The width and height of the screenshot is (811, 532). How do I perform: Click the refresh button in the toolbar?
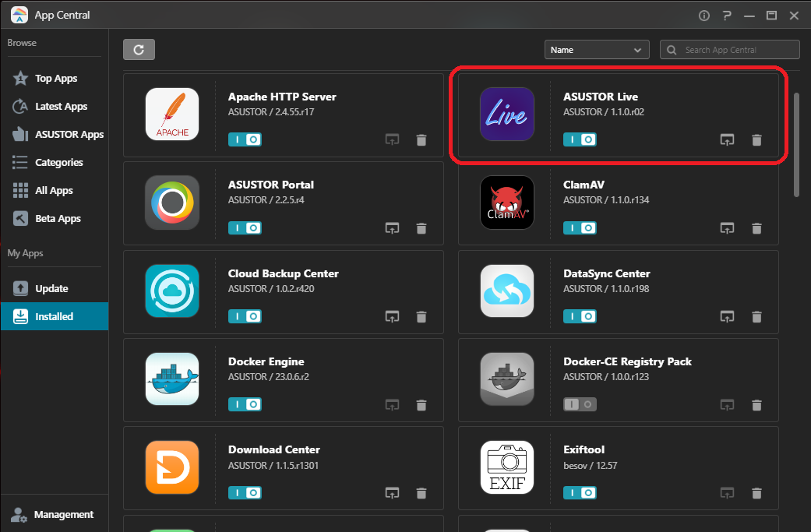click(139, 50)
